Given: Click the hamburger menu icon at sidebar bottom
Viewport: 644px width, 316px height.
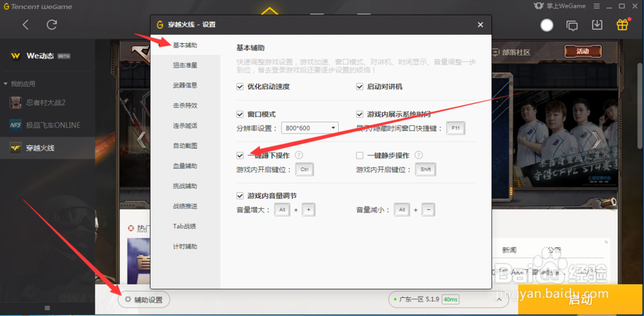Looking at the screenshot, I should (x=47, y=308).
